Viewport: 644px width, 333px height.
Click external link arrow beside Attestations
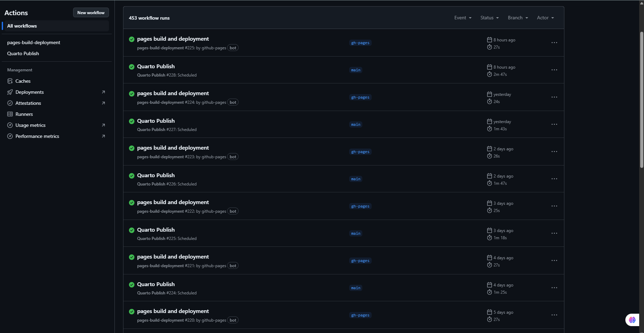[103, 103]
